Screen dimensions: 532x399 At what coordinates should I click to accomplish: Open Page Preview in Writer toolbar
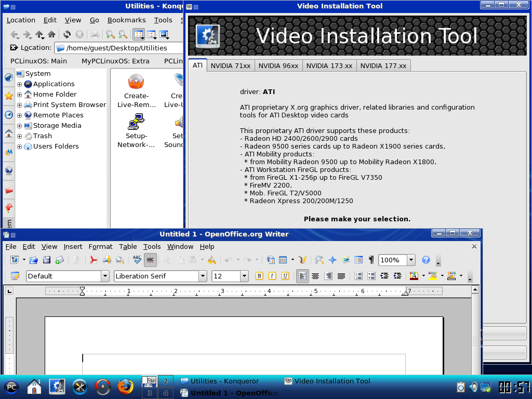click(120, 260)
